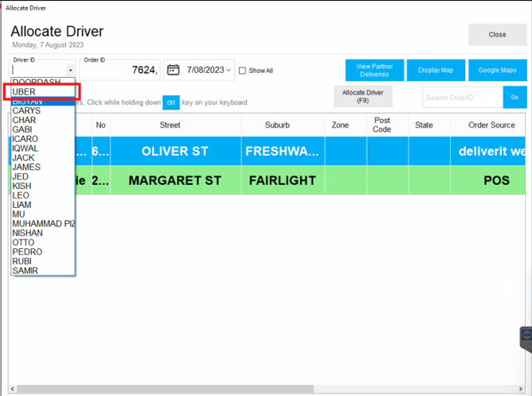Tick the Show All checkbox
This screenshot has width=532, height=396.
point(243,71)
